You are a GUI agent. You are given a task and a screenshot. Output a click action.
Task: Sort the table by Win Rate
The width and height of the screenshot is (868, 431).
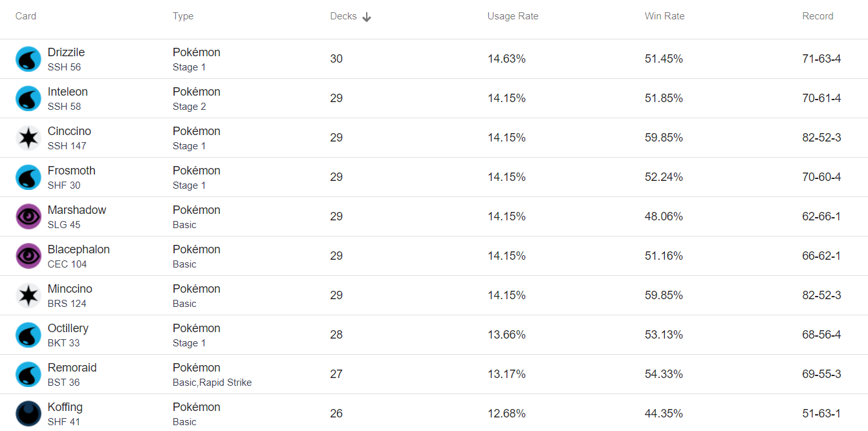[x=664, y=16]
